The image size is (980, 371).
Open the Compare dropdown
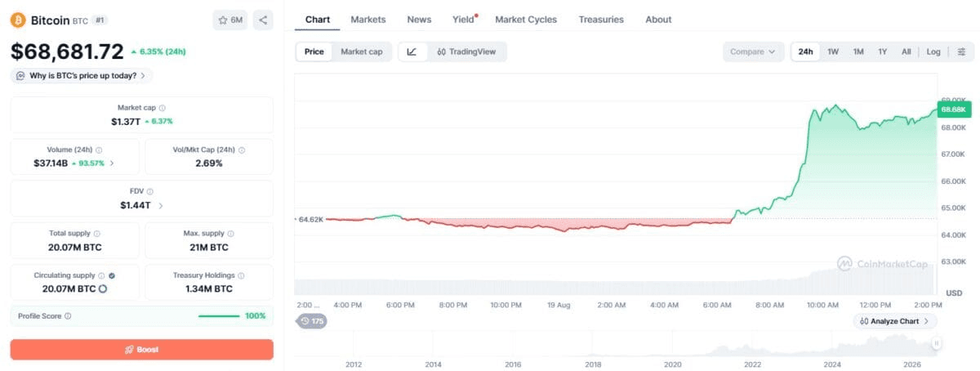753,51
